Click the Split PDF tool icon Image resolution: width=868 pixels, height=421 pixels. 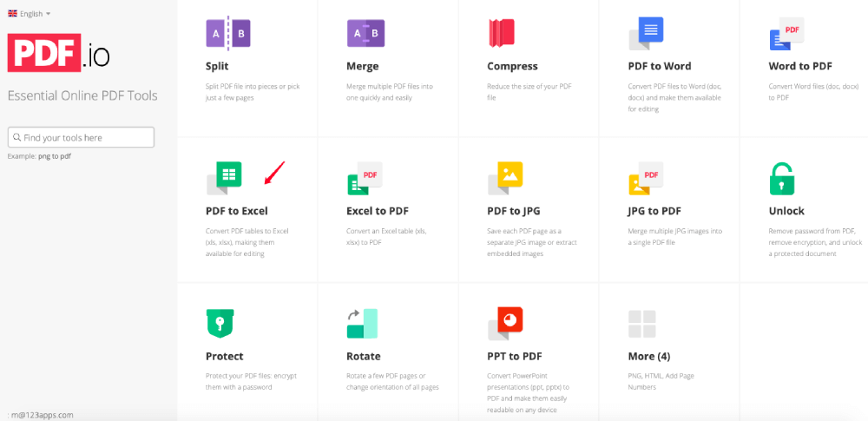pos(228,33)
